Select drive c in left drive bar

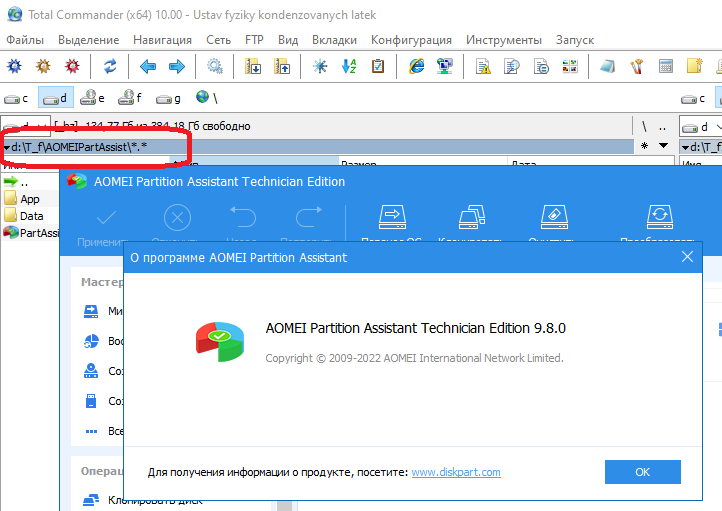[17, 98]
